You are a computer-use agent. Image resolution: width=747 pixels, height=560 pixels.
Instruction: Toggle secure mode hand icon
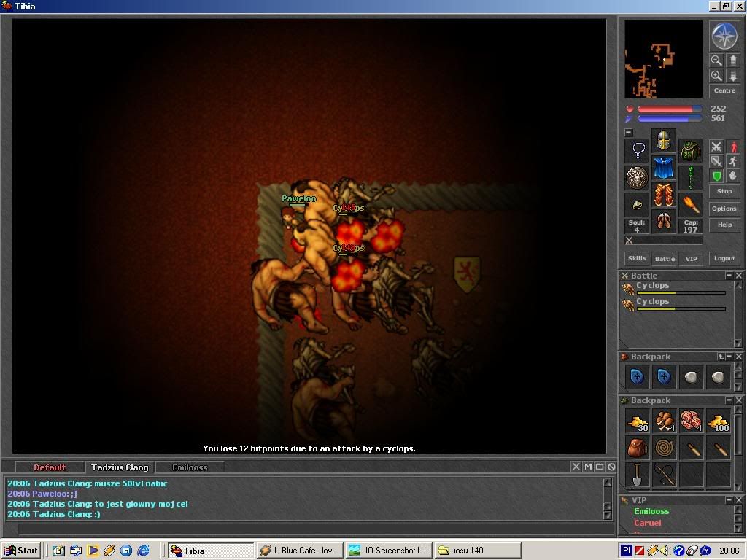click(732, 176)
